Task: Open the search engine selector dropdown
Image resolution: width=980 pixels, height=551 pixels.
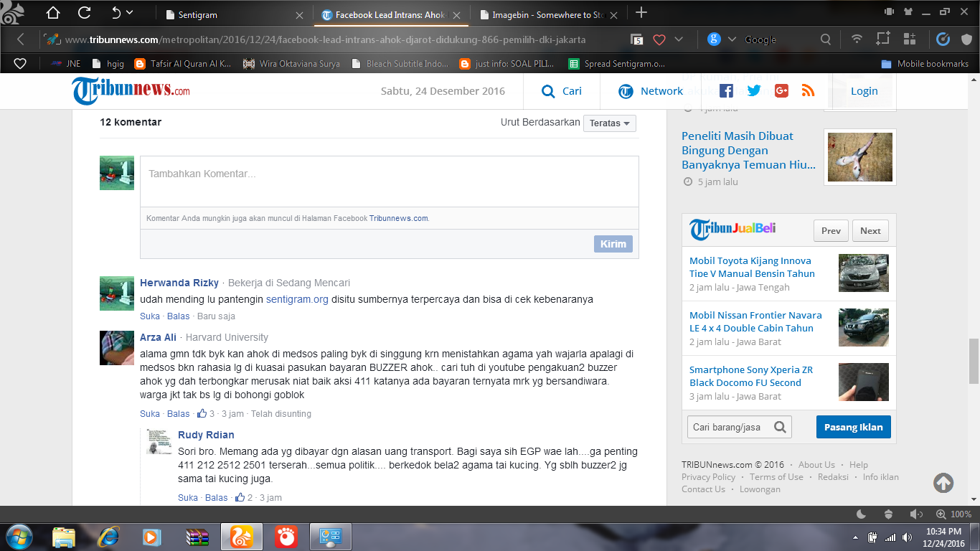Action: [732, 39]
